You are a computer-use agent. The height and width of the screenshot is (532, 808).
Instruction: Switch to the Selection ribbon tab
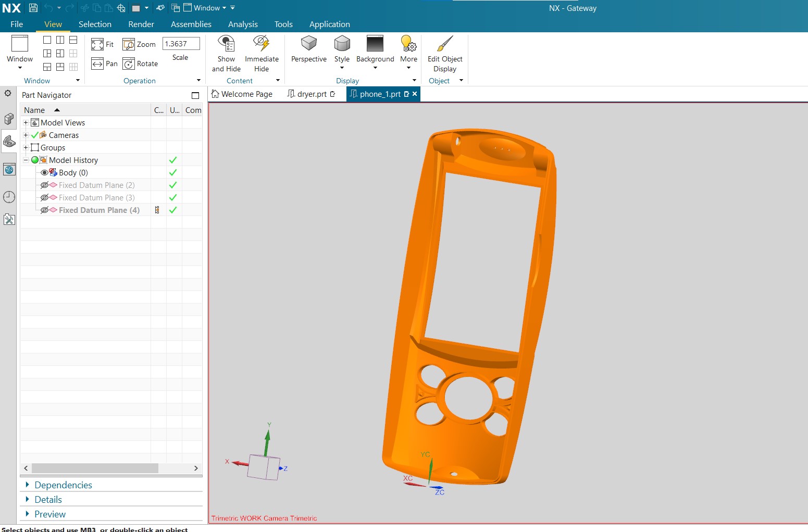point(95,24)
